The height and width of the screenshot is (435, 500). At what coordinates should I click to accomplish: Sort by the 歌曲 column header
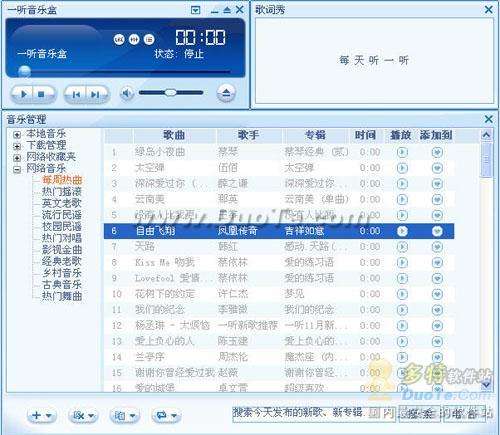(174, 135)
